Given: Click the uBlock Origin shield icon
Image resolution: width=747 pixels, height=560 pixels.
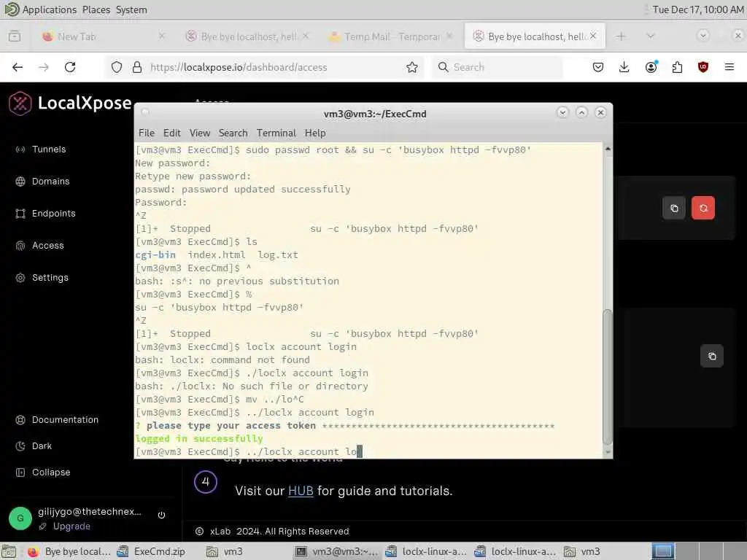Looking at the screenshot, I should [x=703, y=67].
